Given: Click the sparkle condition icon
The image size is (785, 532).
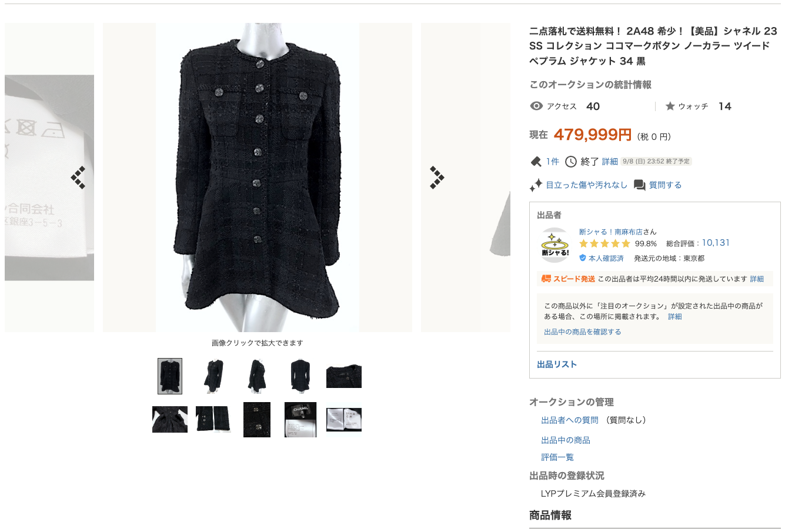Looking at the screenshot, I should [536, 185].
